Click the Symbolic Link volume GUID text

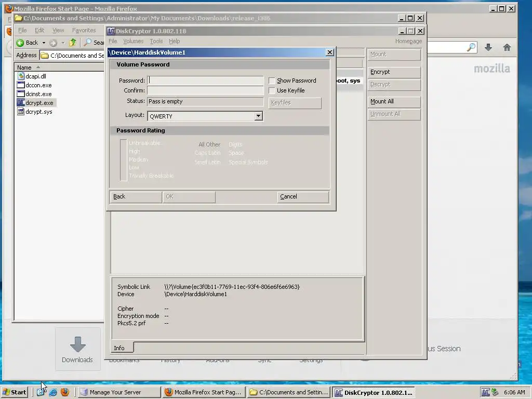point(232,287)
